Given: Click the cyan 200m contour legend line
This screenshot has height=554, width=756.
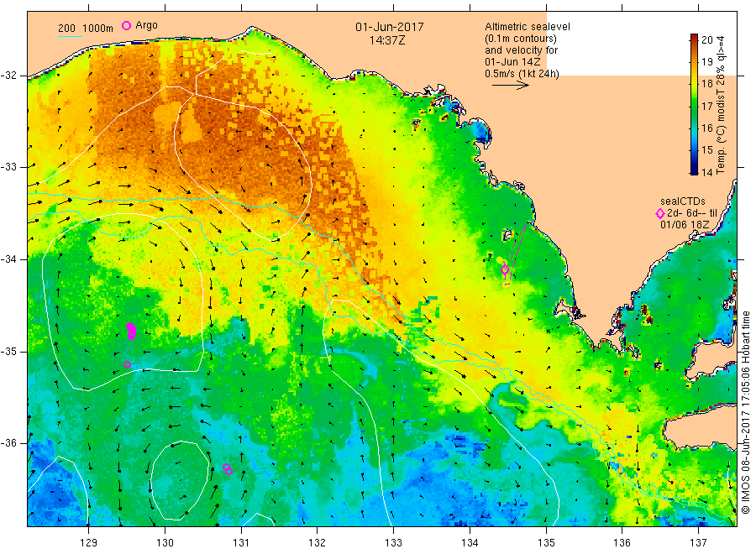Looking at the screenshot, I should 70,35.
